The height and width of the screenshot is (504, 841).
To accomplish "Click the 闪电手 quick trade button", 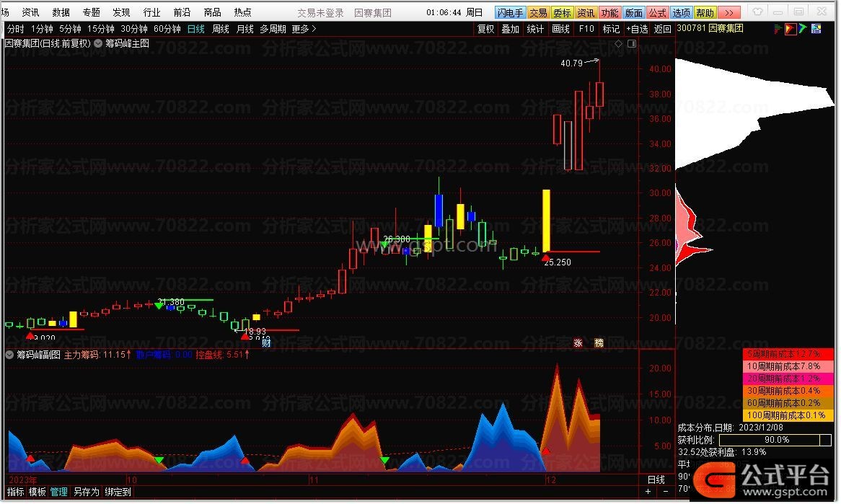I will tap(509, 12).
